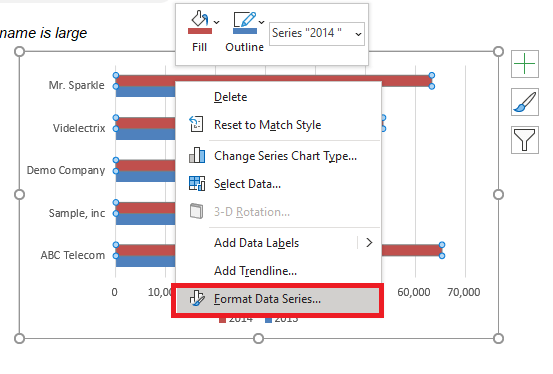553x374 pixels.
Task: Open the Series "2014" element dropdown
Action: pyautogui.click(x=317, y=34)
